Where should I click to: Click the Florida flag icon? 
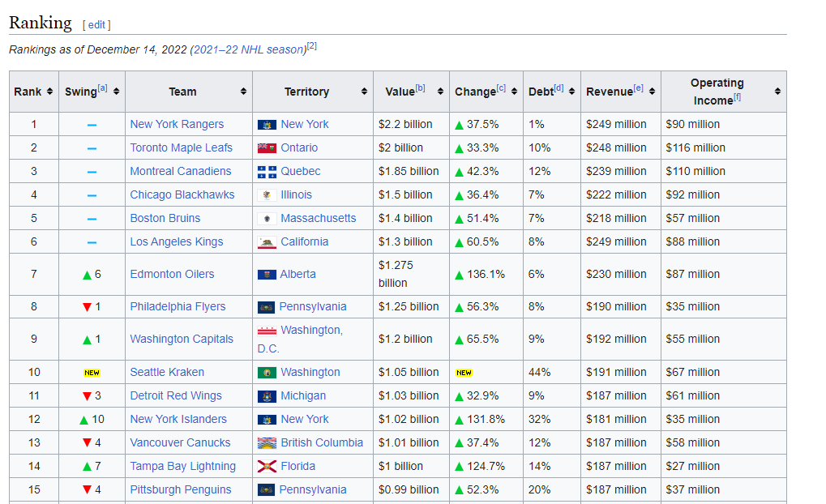[267, 467]
